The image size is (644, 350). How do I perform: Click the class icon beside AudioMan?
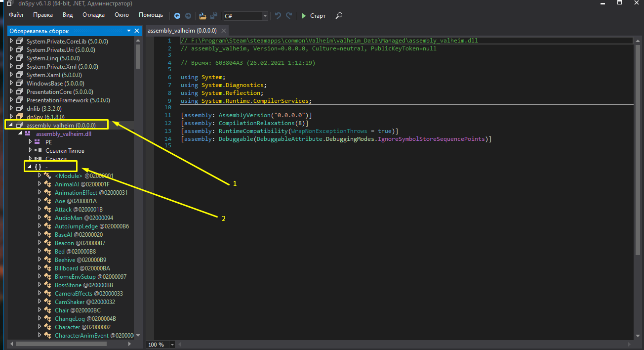click(x=48, y=218)
